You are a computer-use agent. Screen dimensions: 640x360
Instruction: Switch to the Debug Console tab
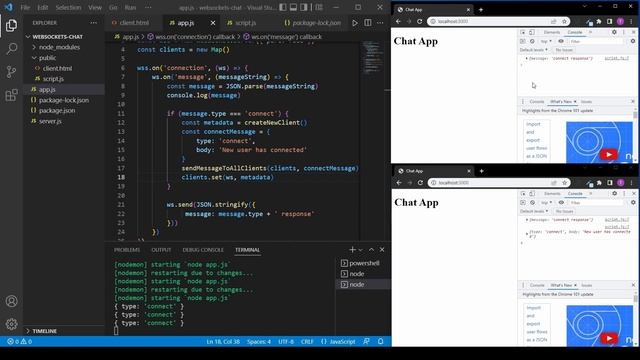point(203,250)
